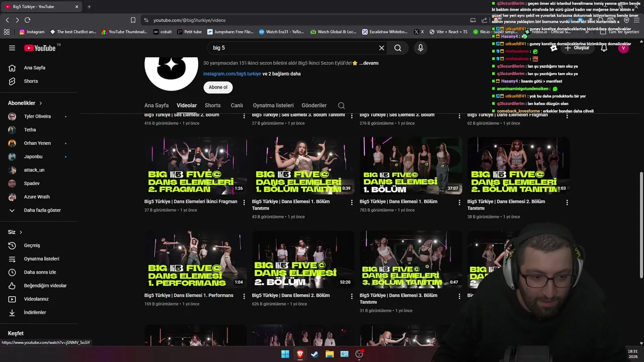
Task: Expand the 'Siz' section chevron
Action: pos(21,232)
